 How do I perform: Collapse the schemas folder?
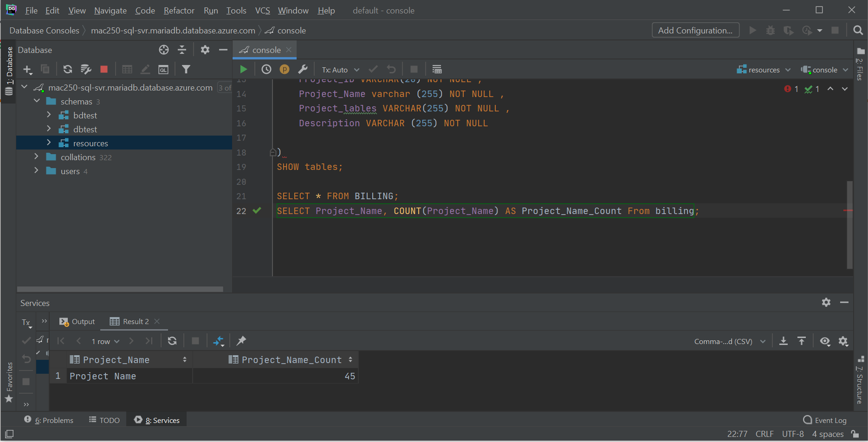point(37,101)
